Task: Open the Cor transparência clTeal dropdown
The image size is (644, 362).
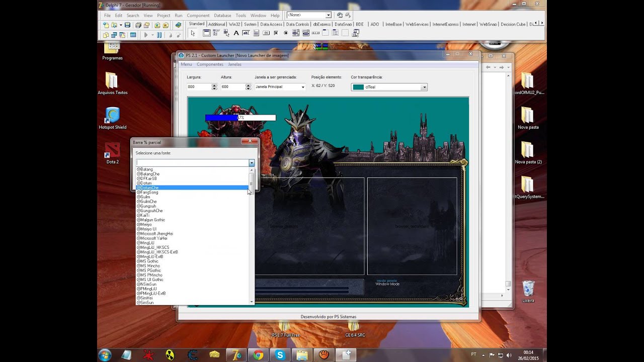Action: tap(424, 87)
